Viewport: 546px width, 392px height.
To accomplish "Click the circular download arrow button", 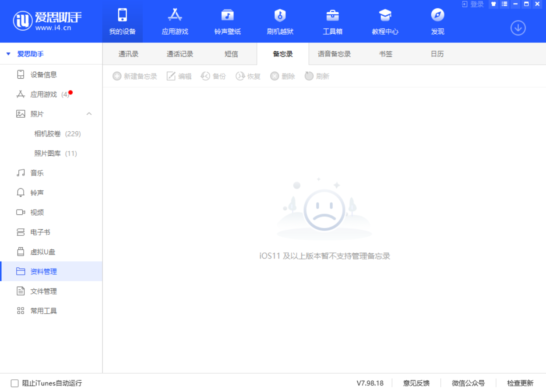I will [x=518, y=27].
